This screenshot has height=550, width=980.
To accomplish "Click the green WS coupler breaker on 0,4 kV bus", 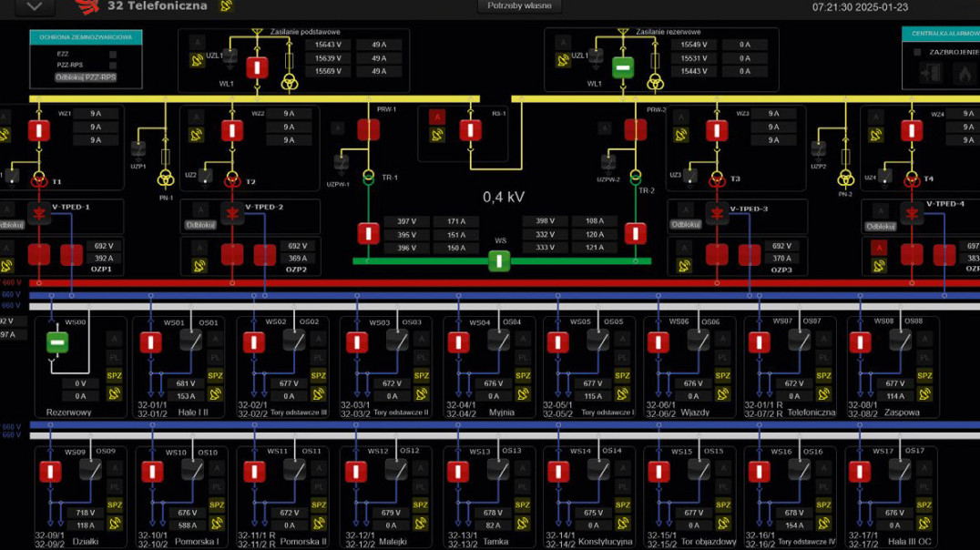I will tap(499, 261).
